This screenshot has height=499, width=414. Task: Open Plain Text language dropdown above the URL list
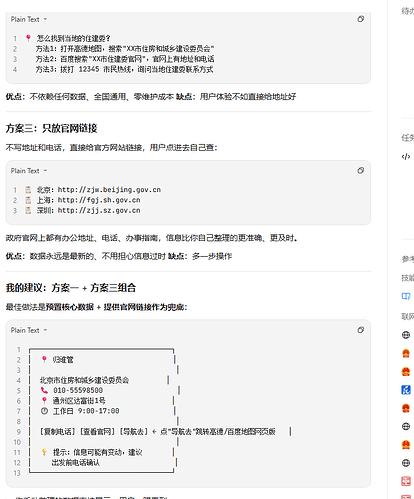coord(29,171)
